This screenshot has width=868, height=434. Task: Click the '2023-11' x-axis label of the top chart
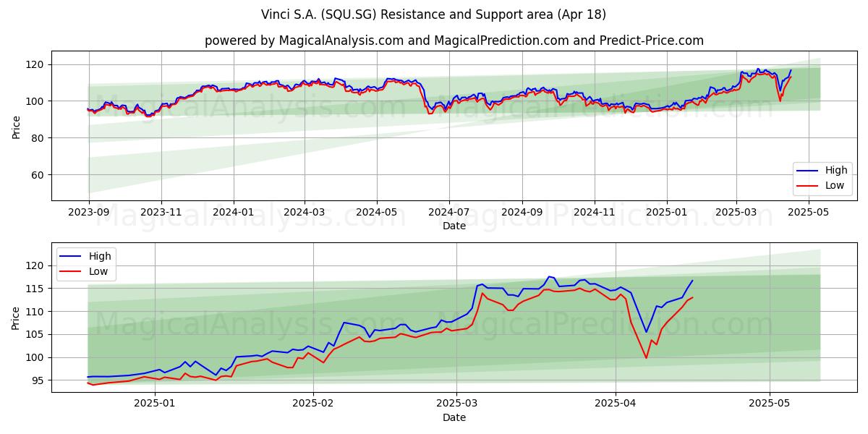(x=161, y=213)
